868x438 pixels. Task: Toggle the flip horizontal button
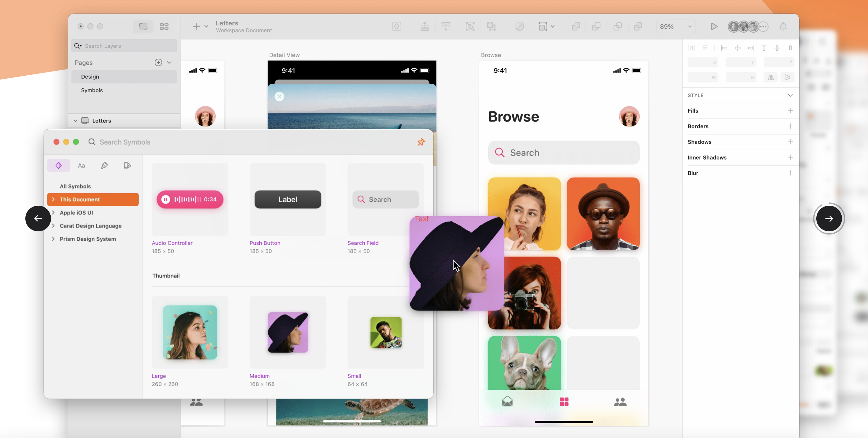point(771,78)
